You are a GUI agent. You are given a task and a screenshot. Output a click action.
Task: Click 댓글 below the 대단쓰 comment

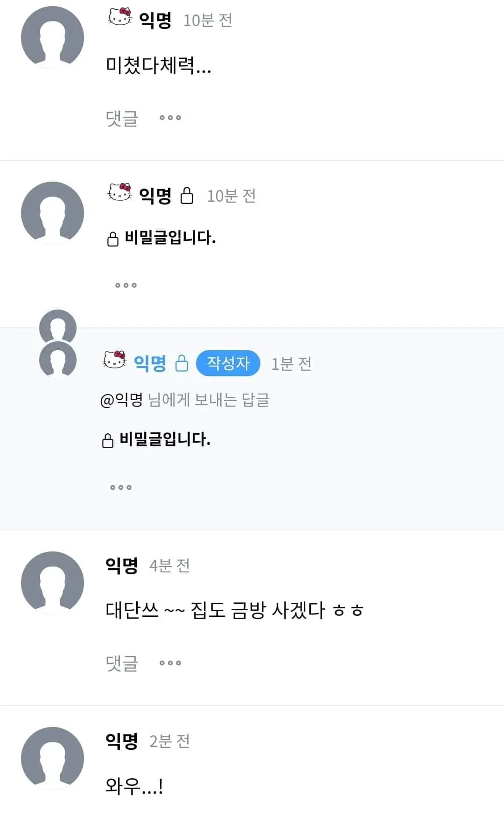click(121, 662)
